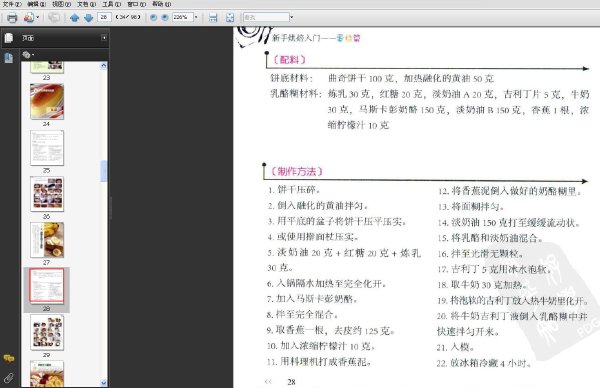Click the zoom percentage field showing 226%
This screenshot has width=600, height=388.
pyautogui.click(x=182, y=17)
